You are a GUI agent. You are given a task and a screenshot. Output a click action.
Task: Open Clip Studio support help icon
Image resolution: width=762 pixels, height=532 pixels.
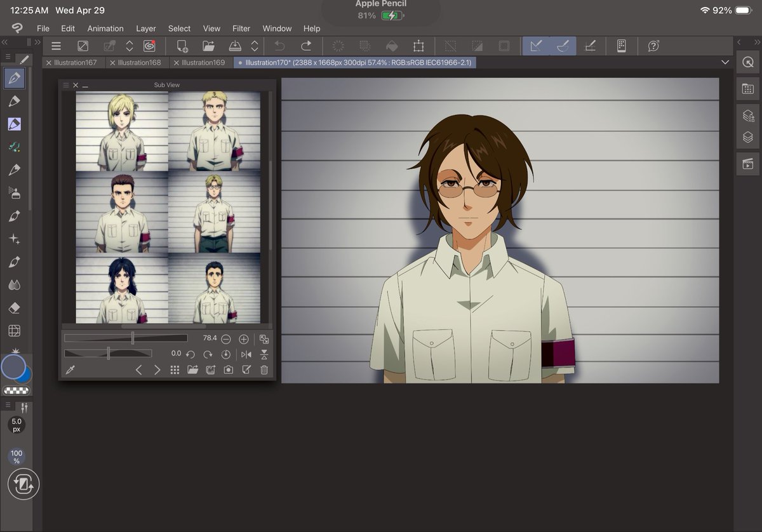[654, 46]
